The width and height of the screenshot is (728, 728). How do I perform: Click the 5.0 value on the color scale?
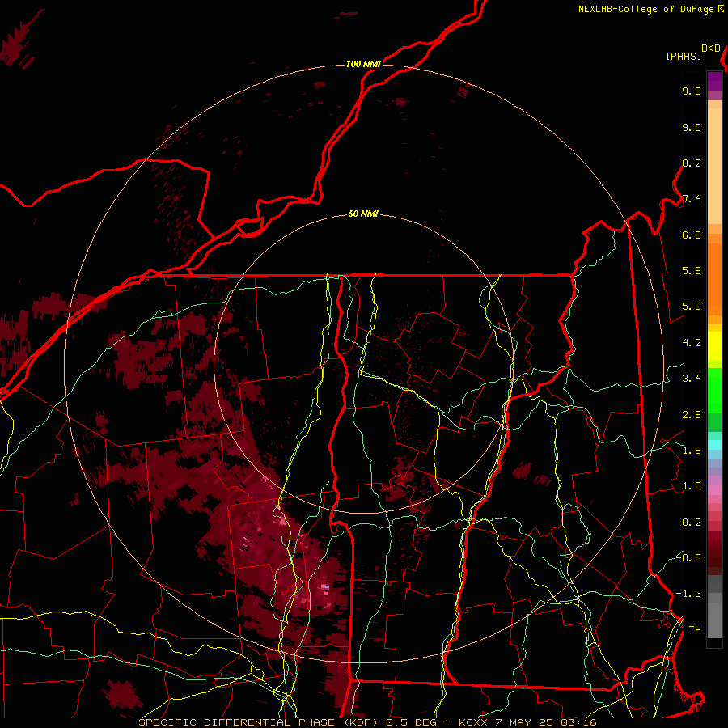pyautogui.click(x=692, y=307)
